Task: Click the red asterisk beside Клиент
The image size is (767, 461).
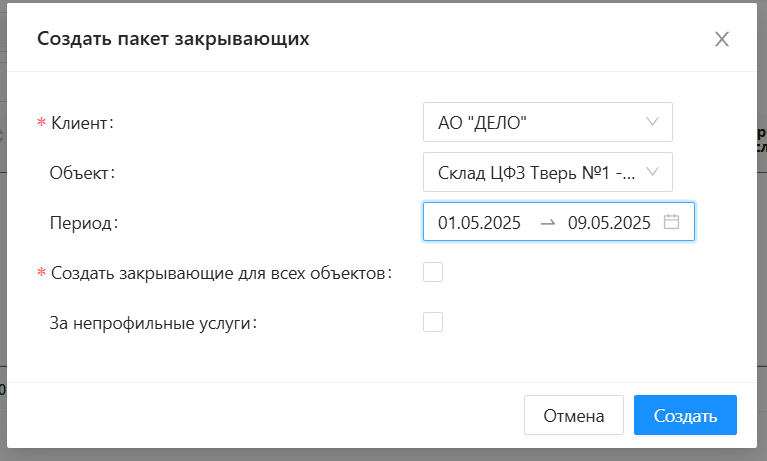Action: coord(41,123)
